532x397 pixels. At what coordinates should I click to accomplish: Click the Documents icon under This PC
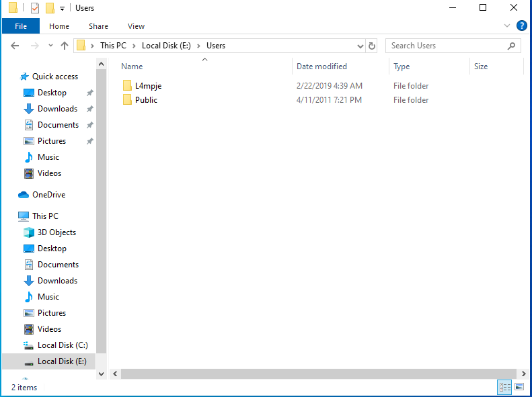[29, 265]
